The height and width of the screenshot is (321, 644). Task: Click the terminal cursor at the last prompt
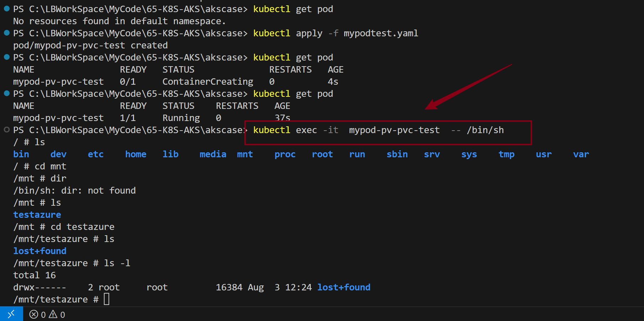point(107,299)
